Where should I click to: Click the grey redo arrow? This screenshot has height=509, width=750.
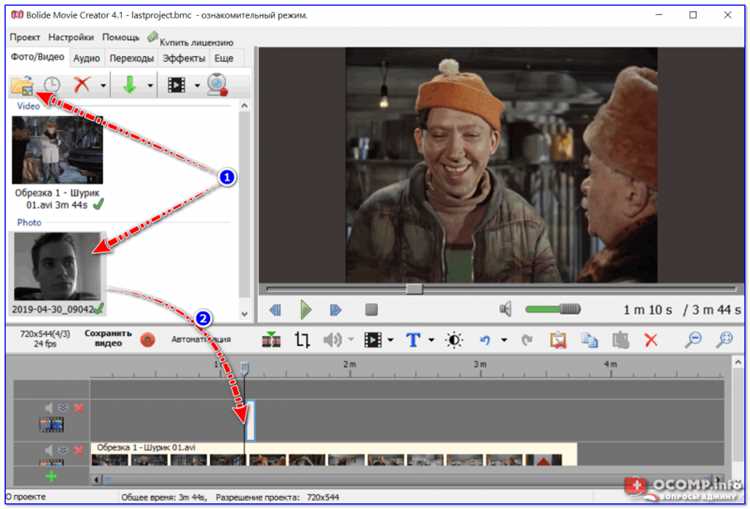click(x=527, y=340)
